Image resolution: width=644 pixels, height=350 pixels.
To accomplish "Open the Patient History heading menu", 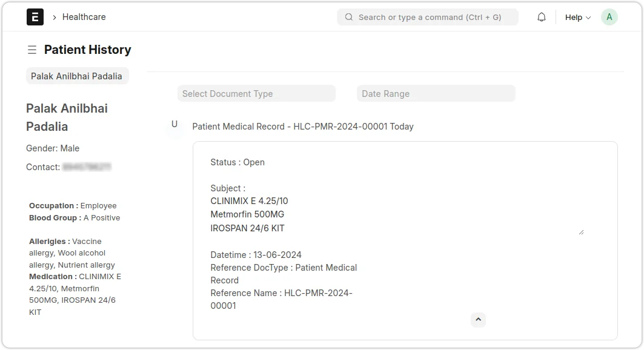I will point(87,50).
